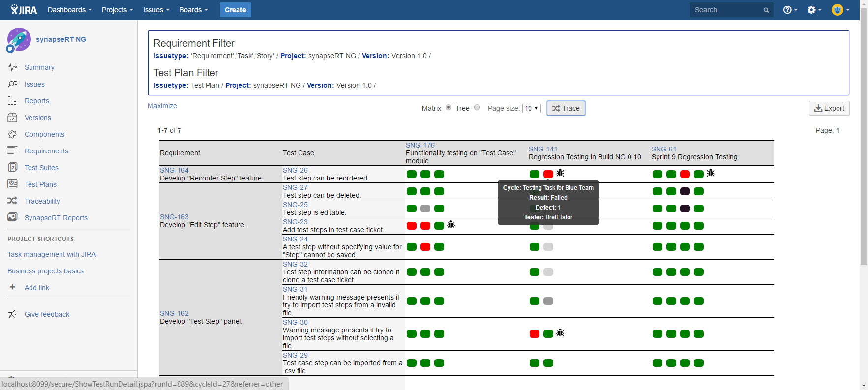This screenshot has width=868, height=390.
Task: Open the SynapseRT Reports icon
Action: 12,218
